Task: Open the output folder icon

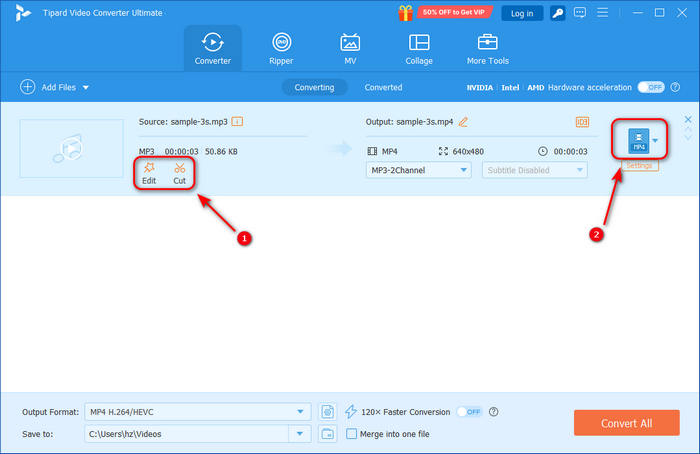Action: click(x=328, y=433)
